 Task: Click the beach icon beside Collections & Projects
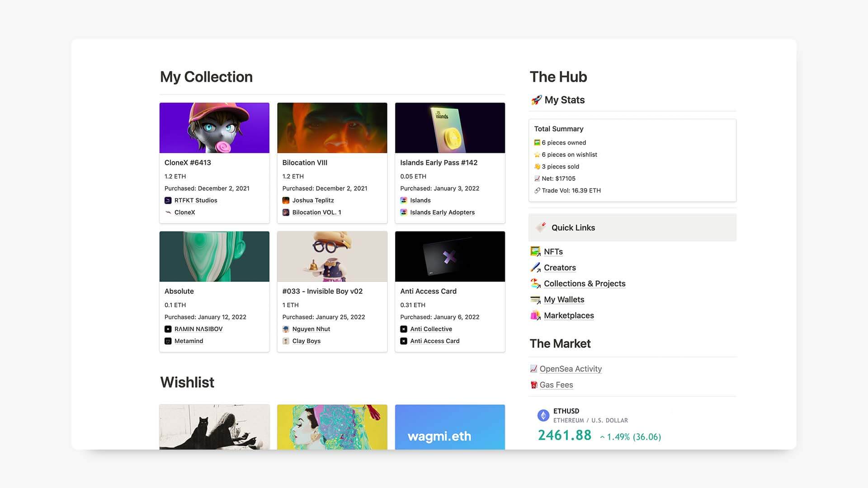[x=535, y=283]
